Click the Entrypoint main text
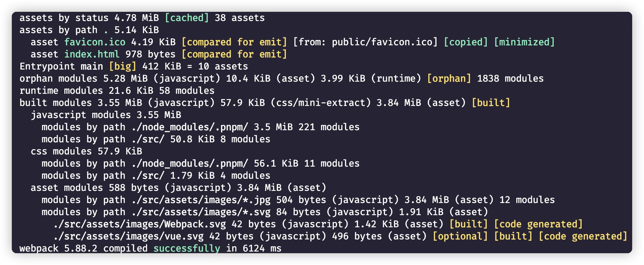 click(x=61, y=66)
